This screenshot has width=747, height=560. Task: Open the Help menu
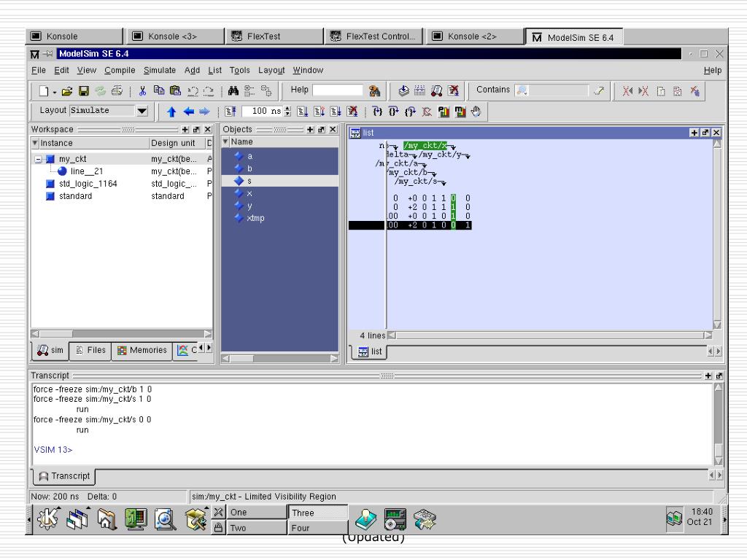[713, 71]
